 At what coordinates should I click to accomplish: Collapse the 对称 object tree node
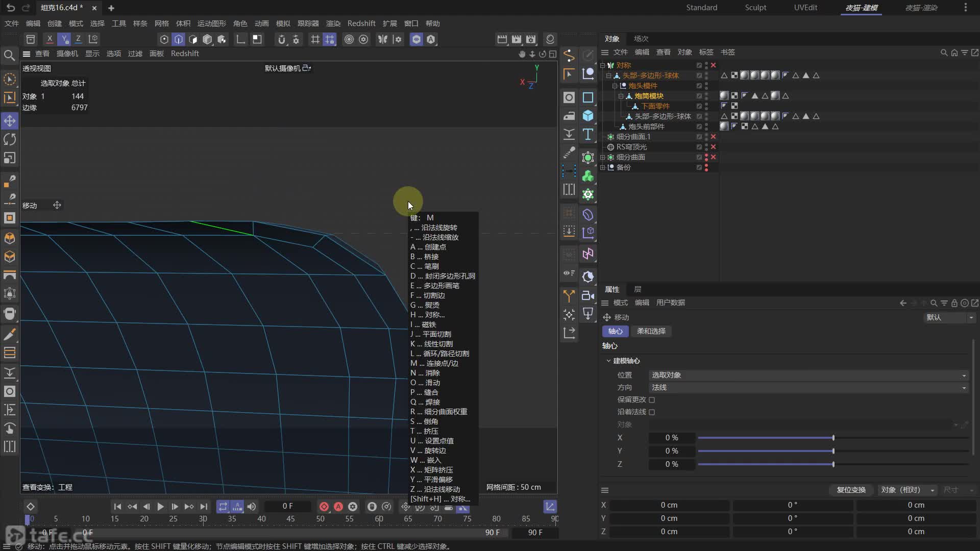coord(603,65)
